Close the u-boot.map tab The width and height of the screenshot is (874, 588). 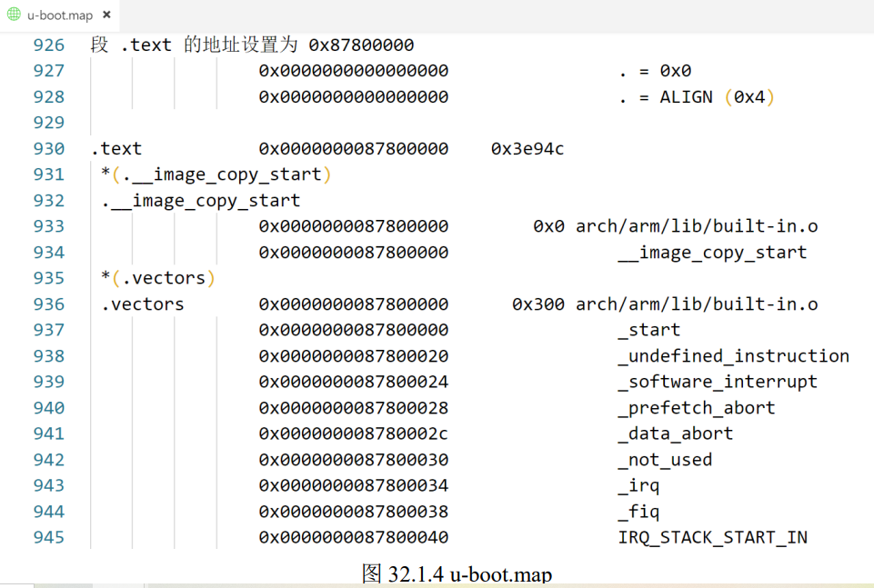tap(105, 15)
